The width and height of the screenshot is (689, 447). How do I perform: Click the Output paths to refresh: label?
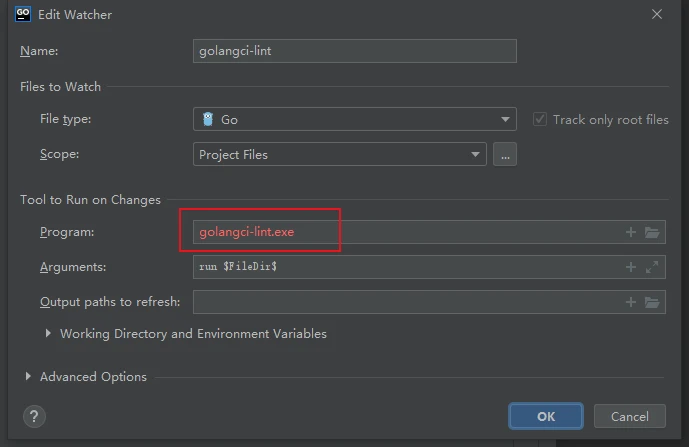pos(110,302)
